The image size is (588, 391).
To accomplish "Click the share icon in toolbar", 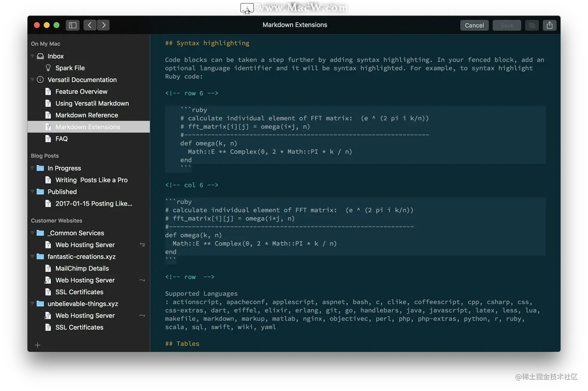I will (549, 25).
